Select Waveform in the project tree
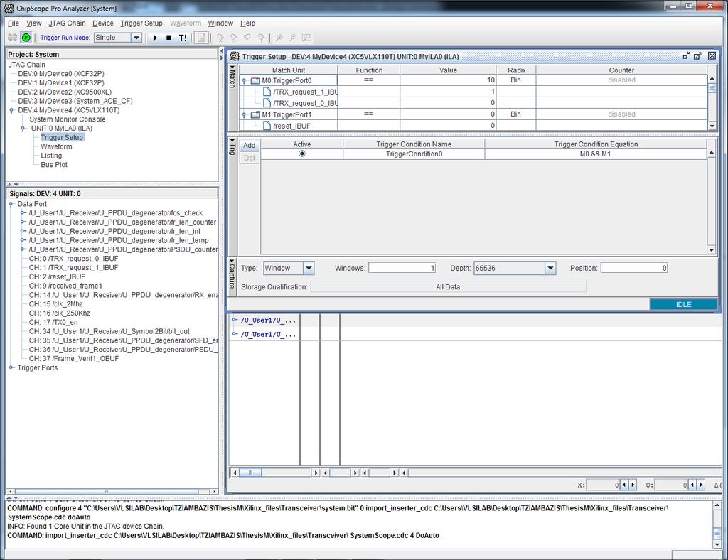 (x=56, y=146)
